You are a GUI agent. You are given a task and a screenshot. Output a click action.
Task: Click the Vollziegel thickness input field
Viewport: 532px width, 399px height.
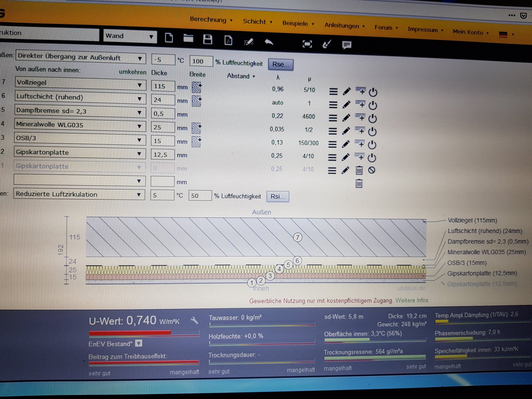(x=163, y=86)
